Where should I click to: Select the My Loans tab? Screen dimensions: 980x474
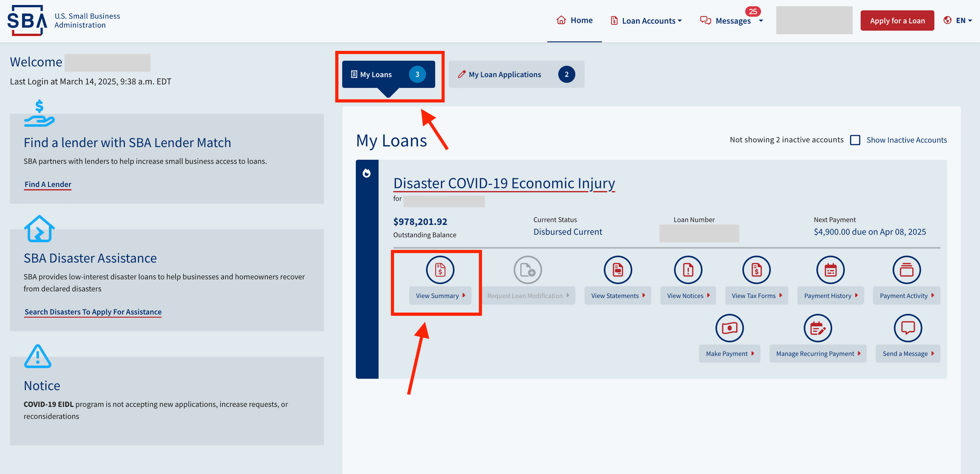388,75
